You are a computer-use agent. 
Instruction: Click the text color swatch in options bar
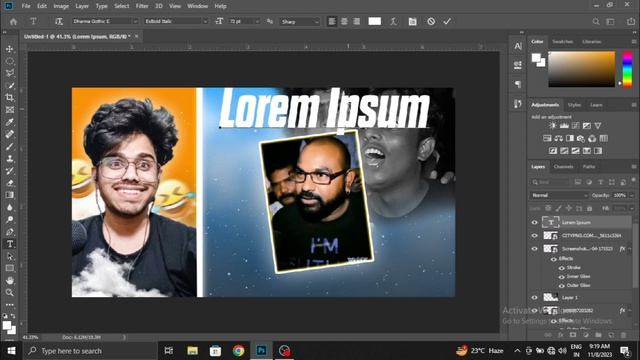[x=374, y=21]
